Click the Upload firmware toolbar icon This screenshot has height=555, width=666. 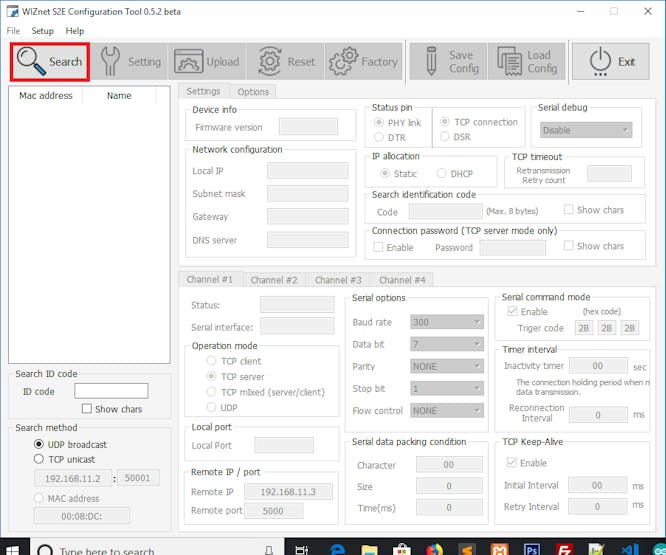(x=207, y=62)
